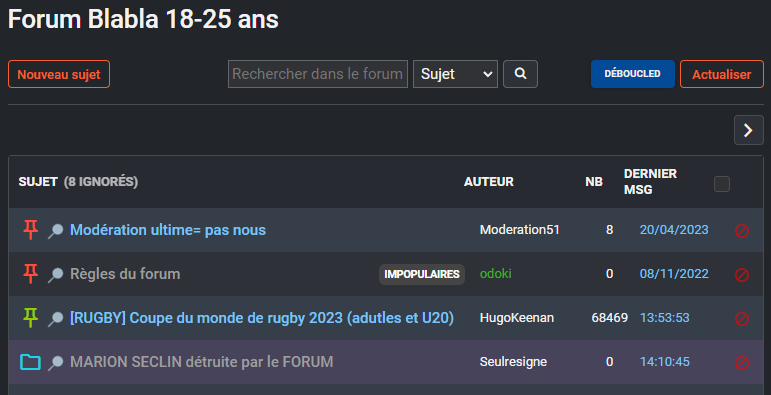Focus the Rechercher dans le forum field
Screen dimensions: 771x395
tap(318, 74)
